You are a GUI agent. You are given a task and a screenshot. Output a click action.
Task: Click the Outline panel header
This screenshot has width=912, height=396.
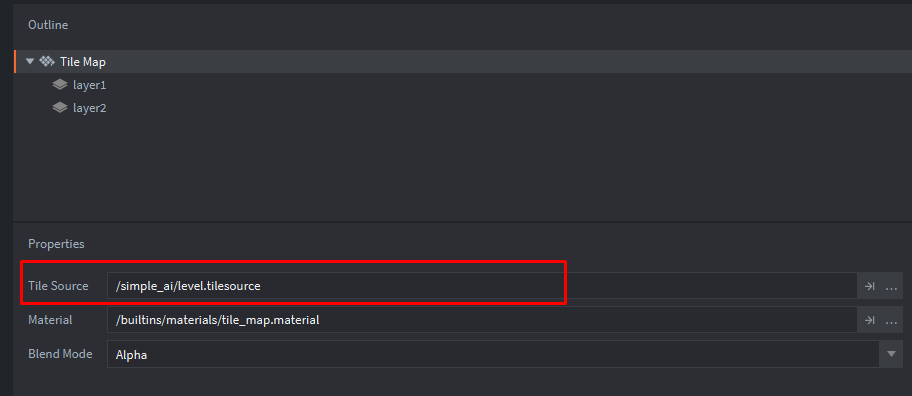click(48, 25)
